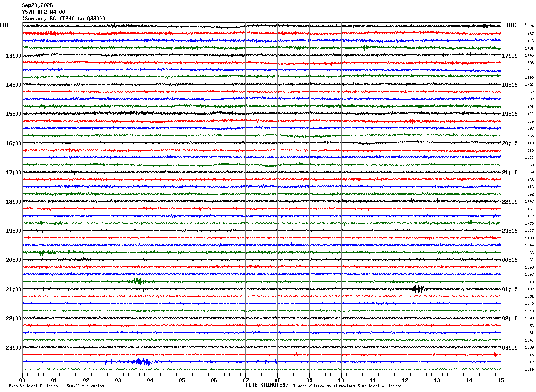Click the DC offset value 1293
The image size is (536, 392).
(x=530, y=77)
